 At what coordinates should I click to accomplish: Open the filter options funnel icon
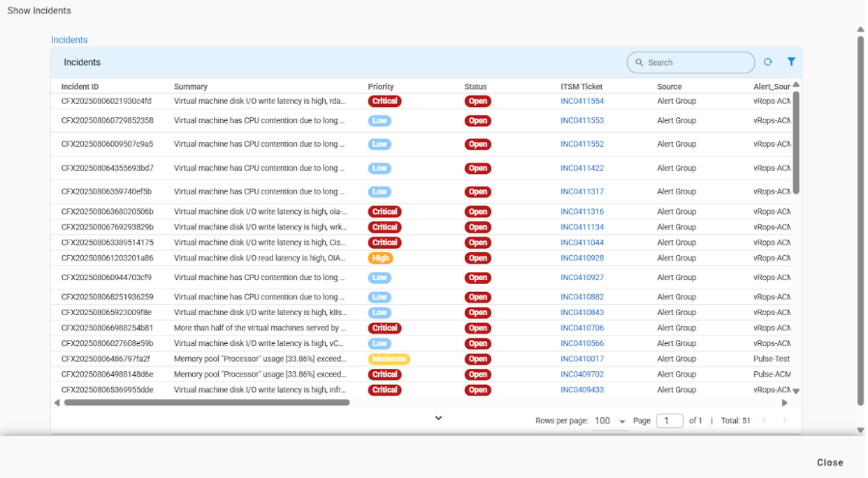tap(791, 61)
